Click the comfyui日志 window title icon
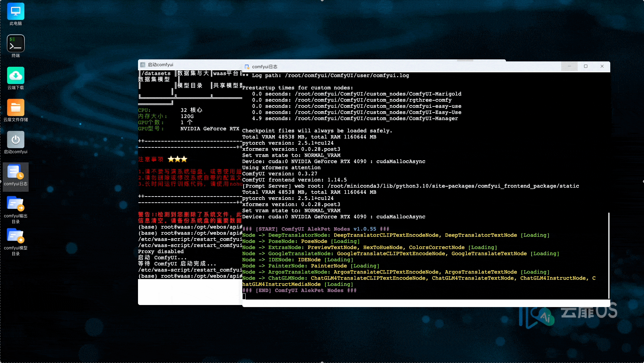Image resolution: width=644 pixels, height=363 pixels. [247, 67]
